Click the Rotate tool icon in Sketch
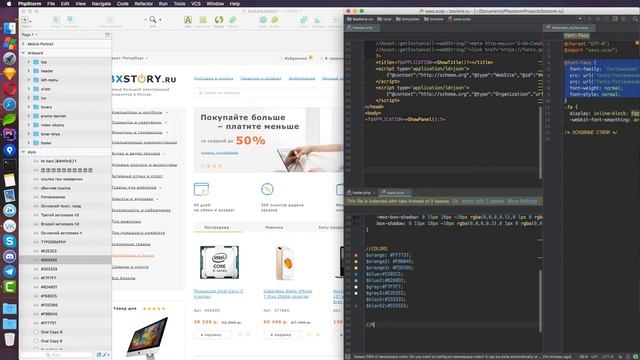640x360 pixels. pyautogui.click(x=219, y=20)
